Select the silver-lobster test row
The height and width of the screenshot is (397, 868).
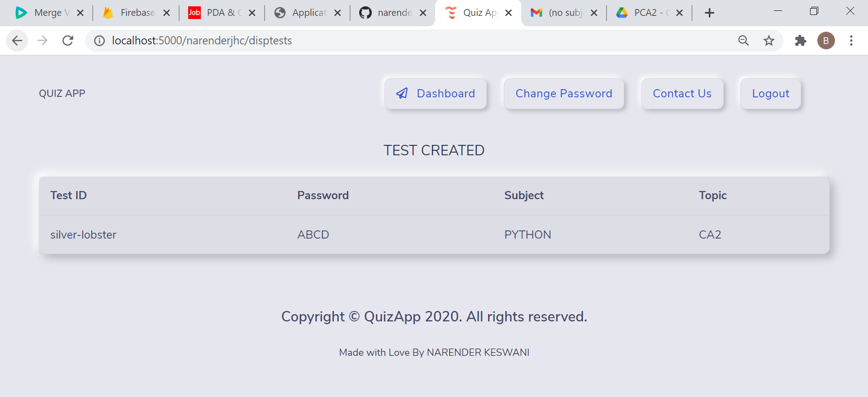coord(434,234)
